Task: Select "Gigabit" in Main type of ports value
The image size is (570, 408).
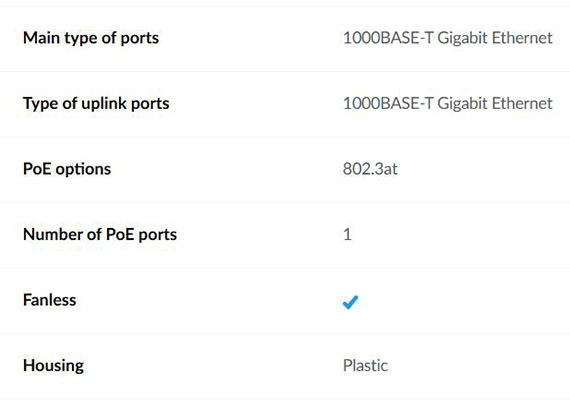Action: coord(462,39)
